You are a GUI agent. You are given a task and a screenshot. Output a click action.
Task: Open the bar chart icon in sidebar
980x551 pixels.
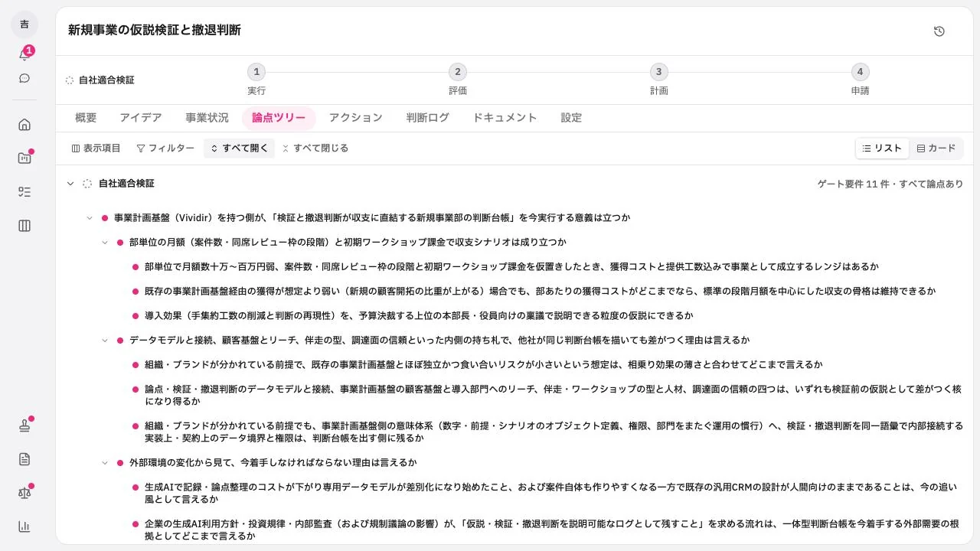click(x=24, y=527)
